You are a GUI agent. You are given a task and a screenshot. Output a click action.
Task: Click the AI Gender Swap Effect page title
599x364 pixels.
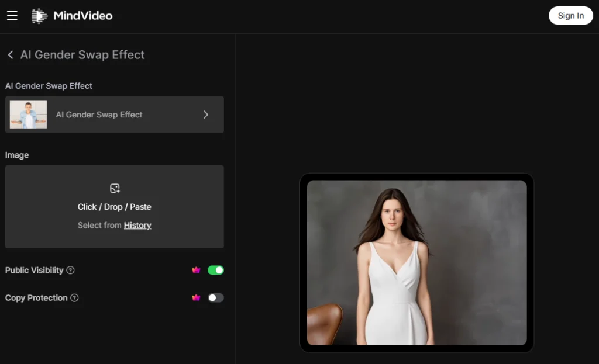point(82,55)
